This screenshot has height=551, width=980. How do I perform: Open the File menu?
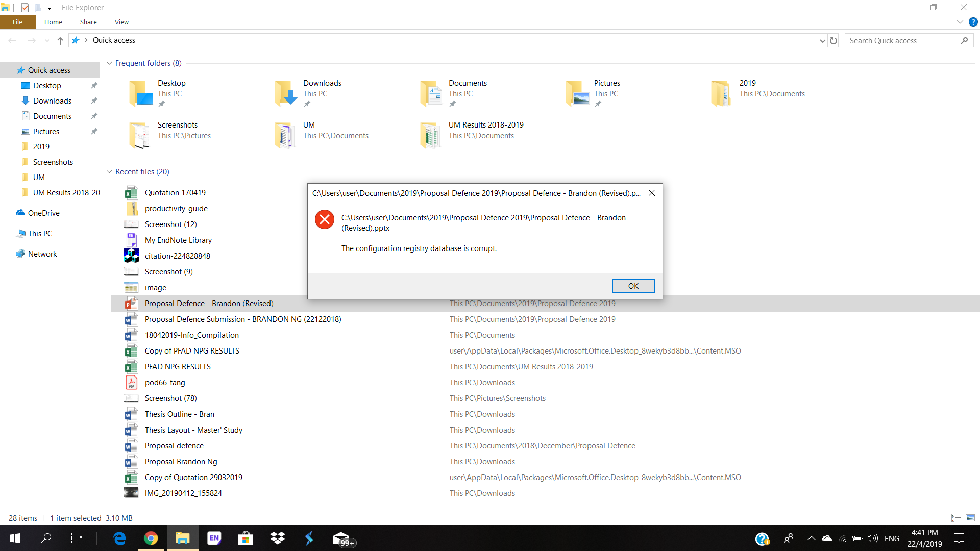(x=17, y=22)
